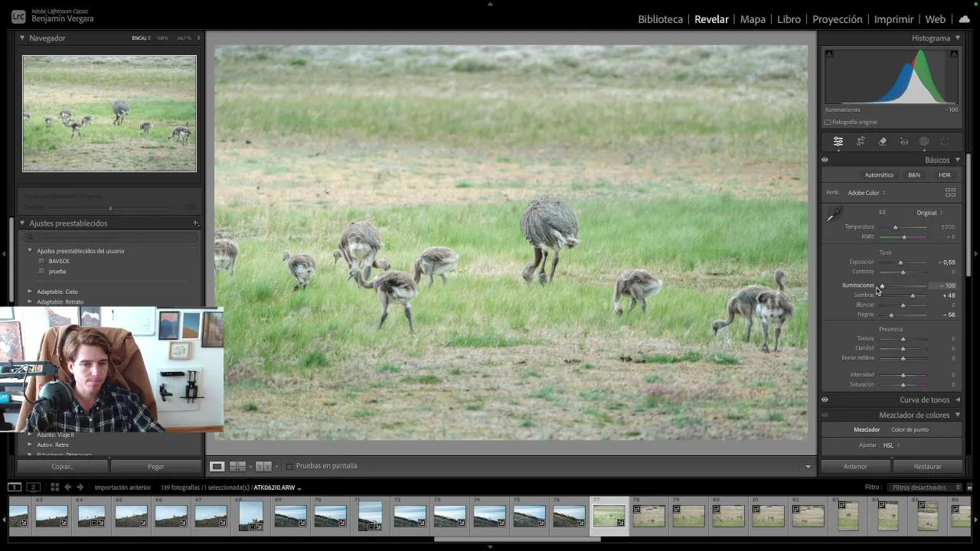Select the prueba user preset
Image resolution: width=980 pixels, height=551 pixels.
click(57, 271)
